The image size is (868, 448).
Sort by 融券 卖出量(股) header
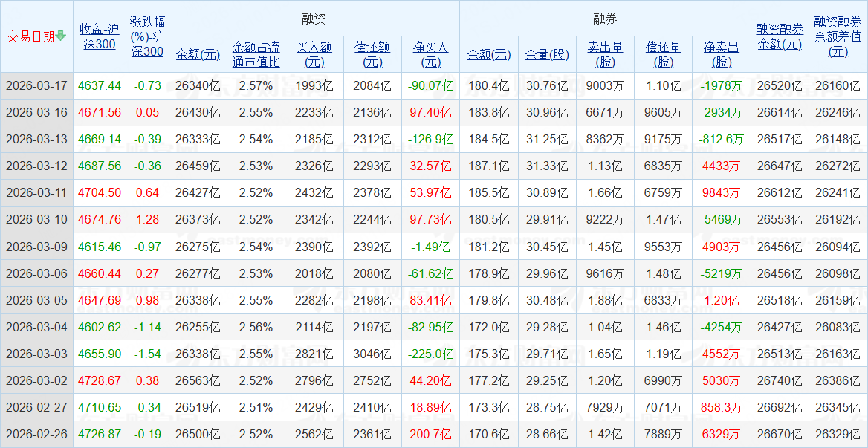click(605, 55)
